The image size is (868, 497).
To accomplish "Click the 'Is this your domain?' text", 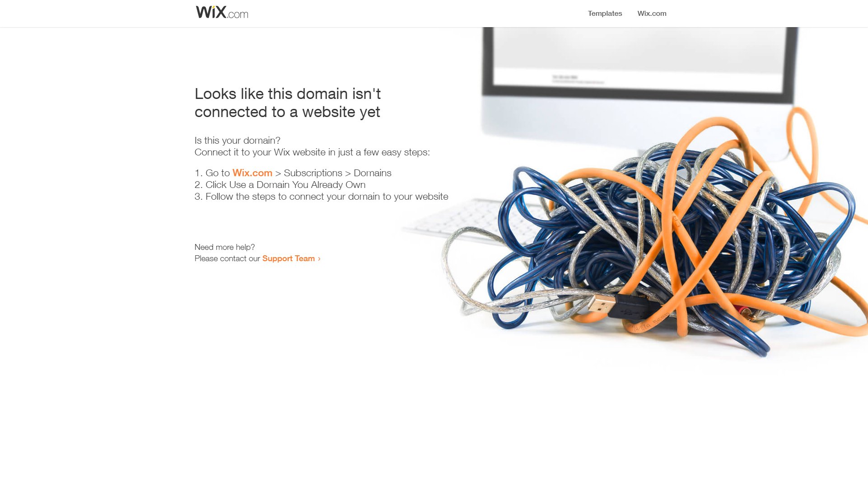I will tap(238, 141).
